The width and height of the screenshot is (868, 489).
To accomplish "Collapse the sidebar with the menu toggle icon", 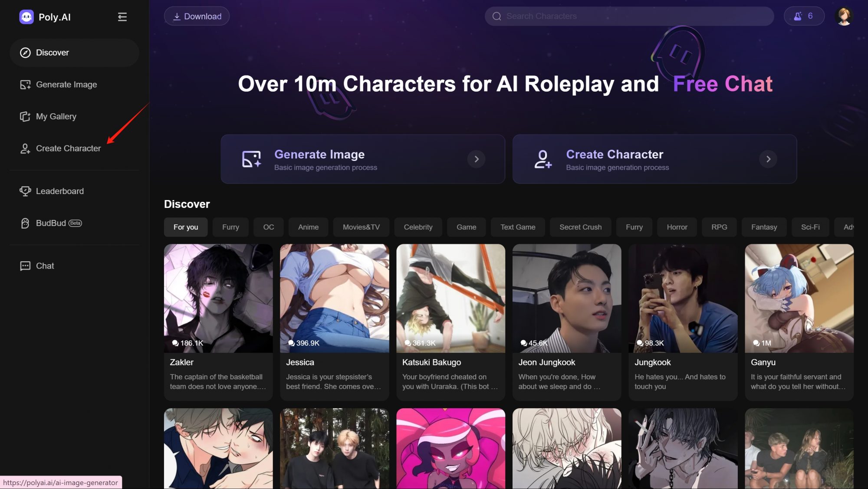I will point(122,17).
